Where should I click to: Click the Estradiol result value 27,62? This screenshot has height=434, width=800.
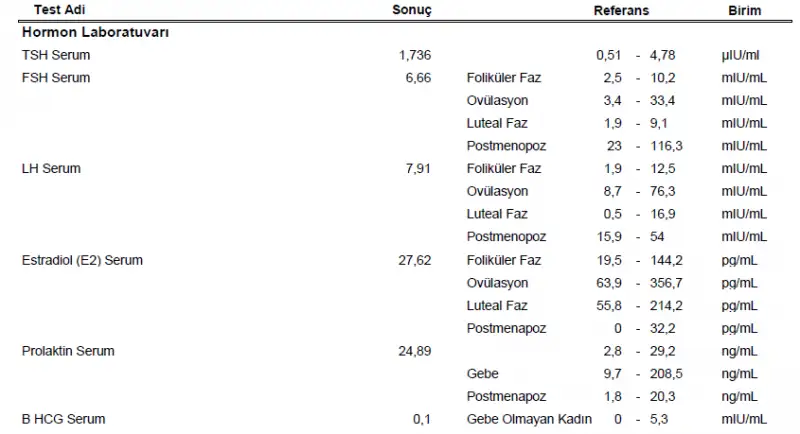[415, 260]
